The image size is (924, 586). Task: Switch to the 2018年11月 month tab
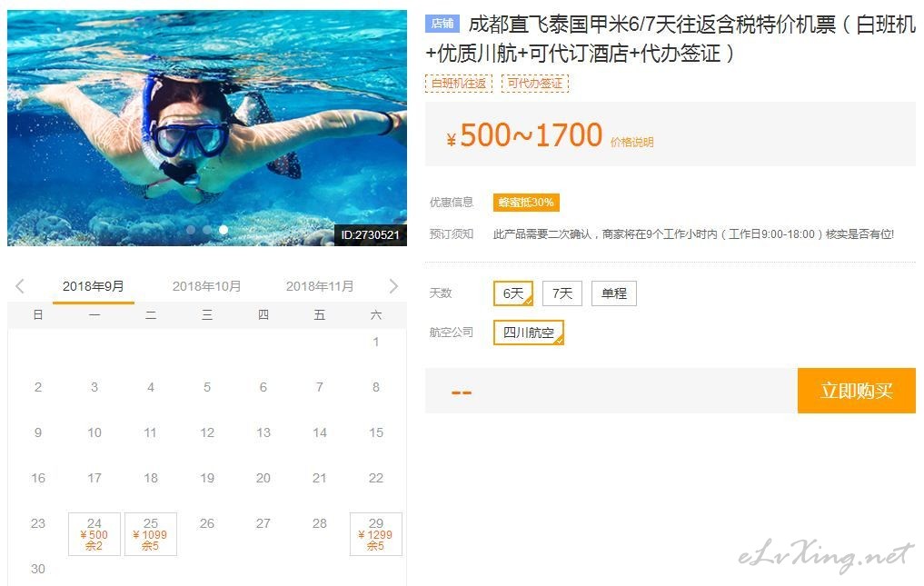tap(320, 286)
